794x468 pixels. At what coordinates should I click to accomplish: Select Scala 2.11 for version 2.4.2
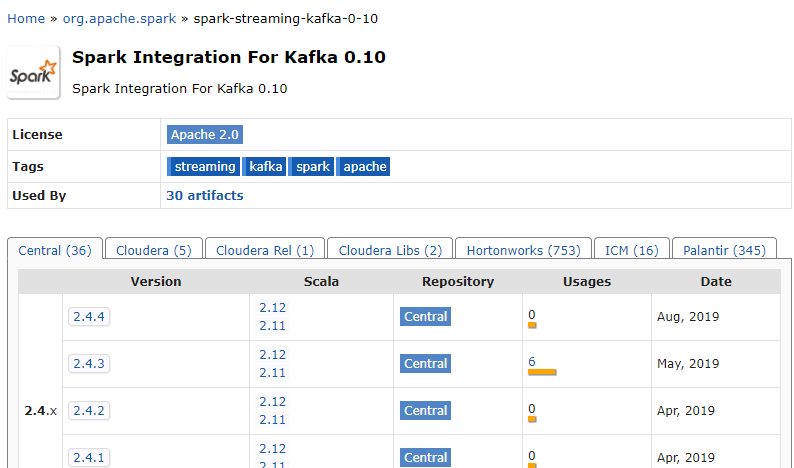(272, 420)
